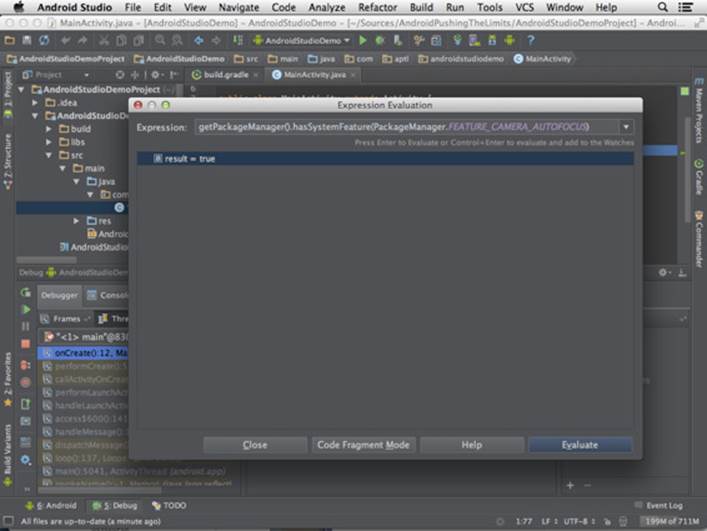Screen dimensions: 707x531
Task: Collapse the src folder node
Action: [x=48, y=155]
